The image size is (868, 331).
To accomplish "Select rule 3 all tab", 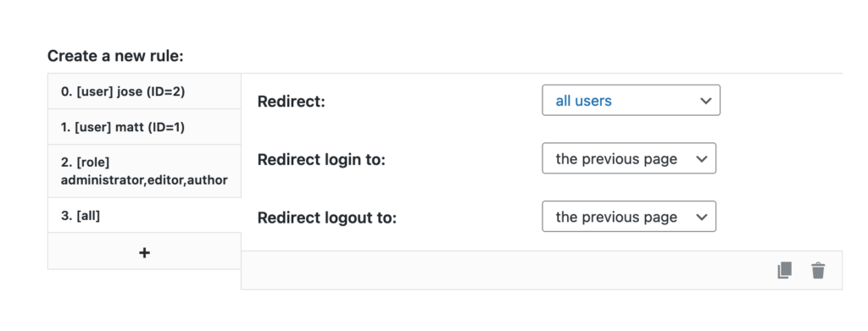I will pos(144,216).
